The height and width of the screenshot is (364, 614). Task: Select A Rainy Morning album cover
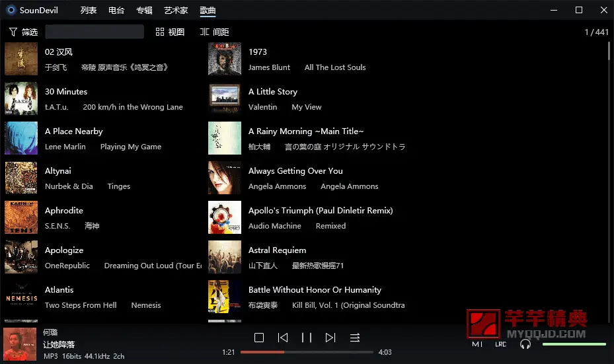225,138
